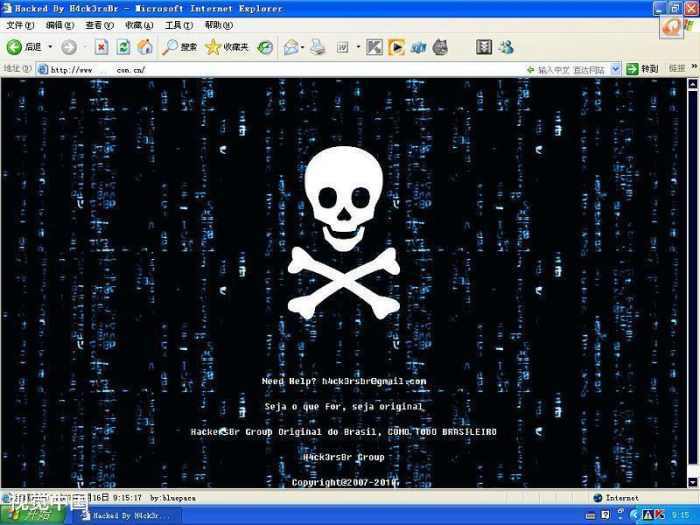
Task: Open the 收藏(A) menu
Action: pyautogui.click(x=139, y=25)
